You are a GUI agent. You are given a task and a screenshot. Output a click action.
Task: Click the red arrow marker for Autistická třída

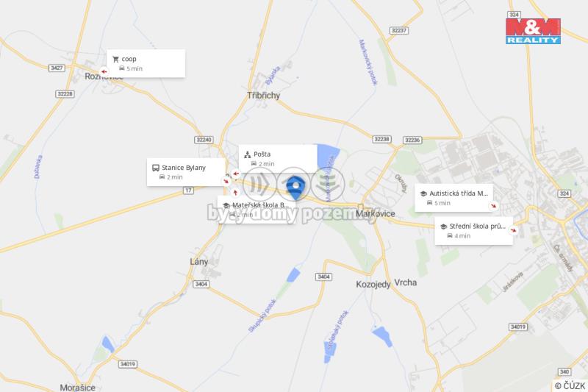[x=493, y=206]
